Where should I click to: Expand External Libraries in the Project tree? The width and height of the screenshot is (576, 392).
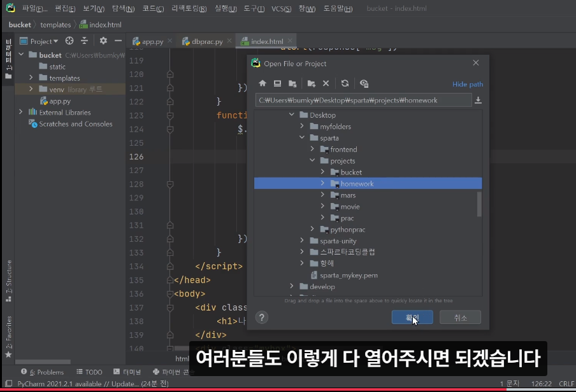tap(21, 112)
